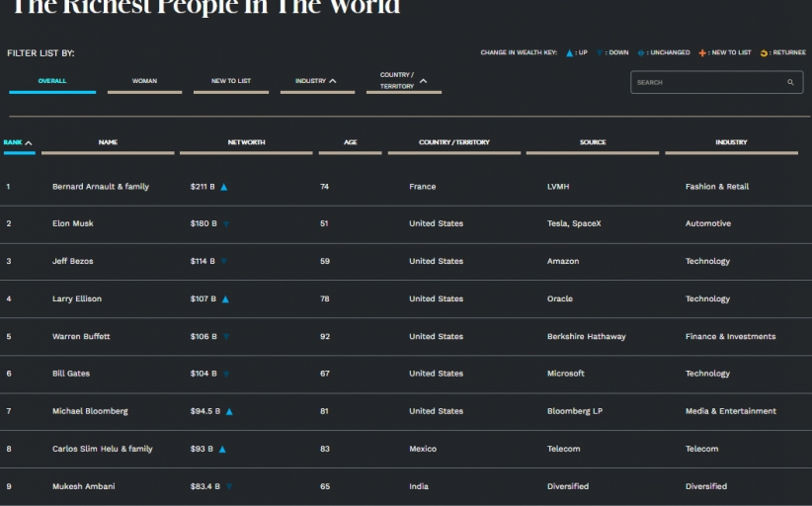
Task: Click the LVMH source cell
Action: click(x=558, y=187)
